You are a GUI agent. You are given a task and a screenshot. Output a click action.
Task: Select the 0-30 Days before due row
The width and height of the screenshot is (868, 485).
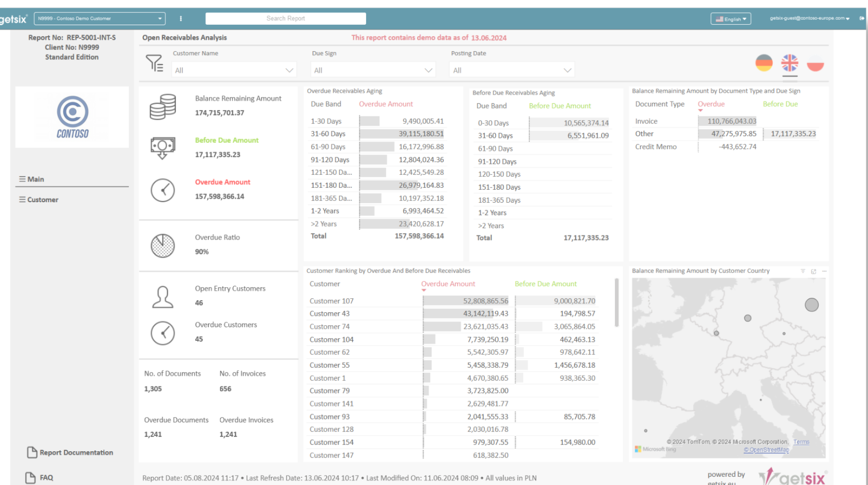543,124
